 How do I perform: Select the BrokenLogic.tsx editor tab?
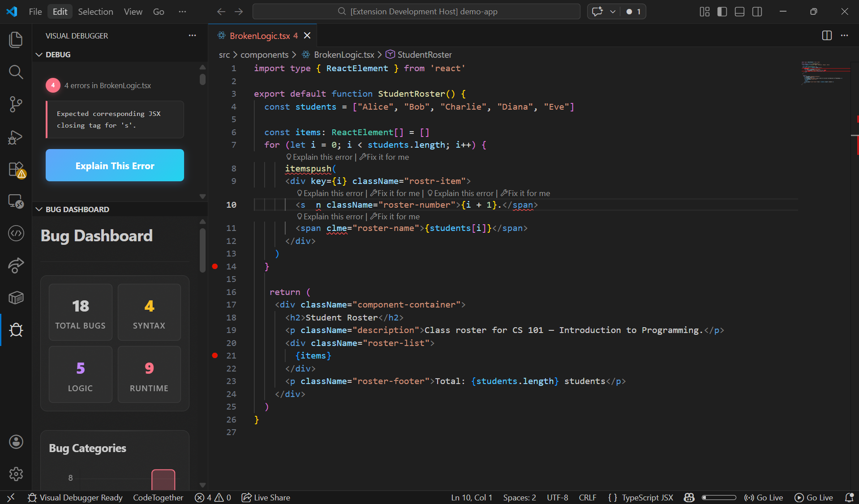(260, 36)
